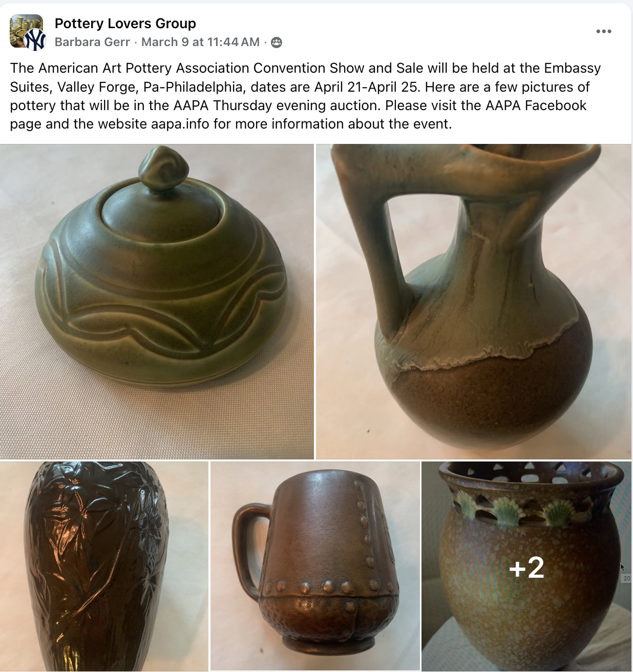Click the final line of the post paragraph
The height and width of the screenshot is (672, 633).
231,124
